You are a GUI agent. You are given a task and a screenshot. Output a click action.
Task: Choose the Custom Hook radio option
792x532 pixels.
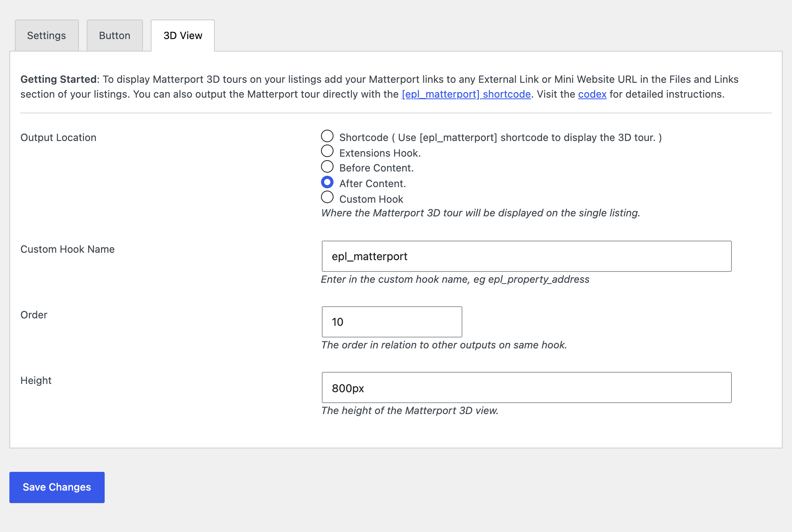(x=327, y=197)
